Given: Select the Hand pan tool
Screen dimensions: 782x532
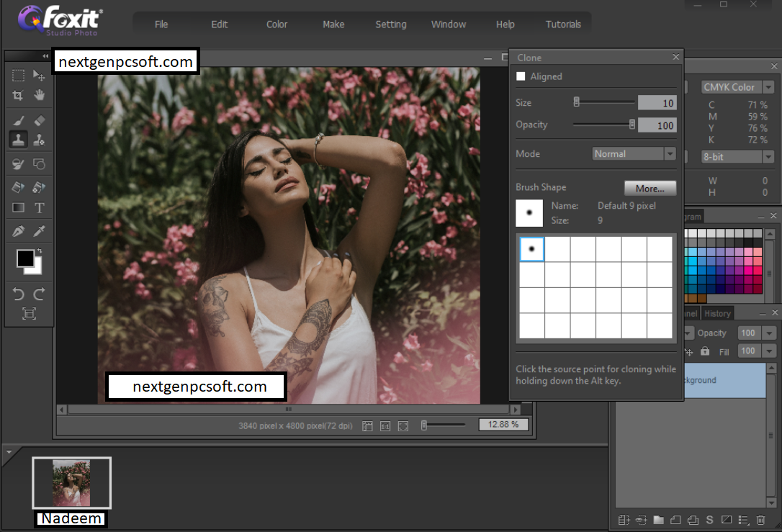Looking at the screenshot, I should 40,95.
